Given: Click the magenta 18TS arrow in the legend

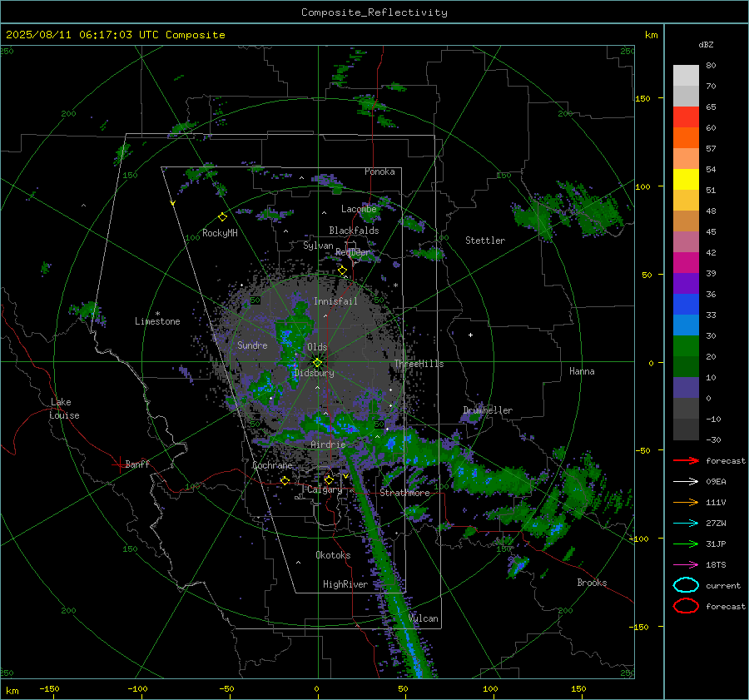Looking at the screenshot, I should [686, 565].
